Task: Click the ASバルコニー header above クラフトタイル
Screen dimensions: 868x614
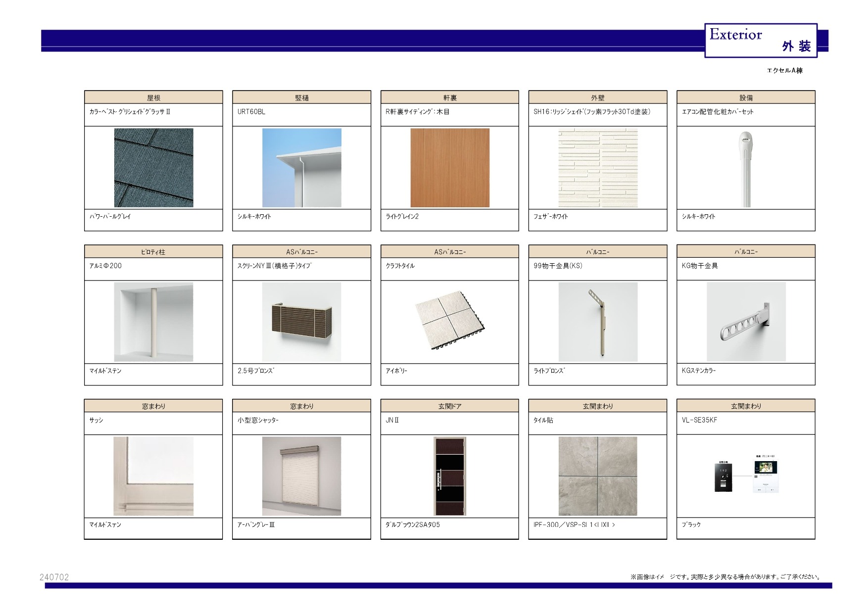Action: pyautogui.click(x=450, y=251)
